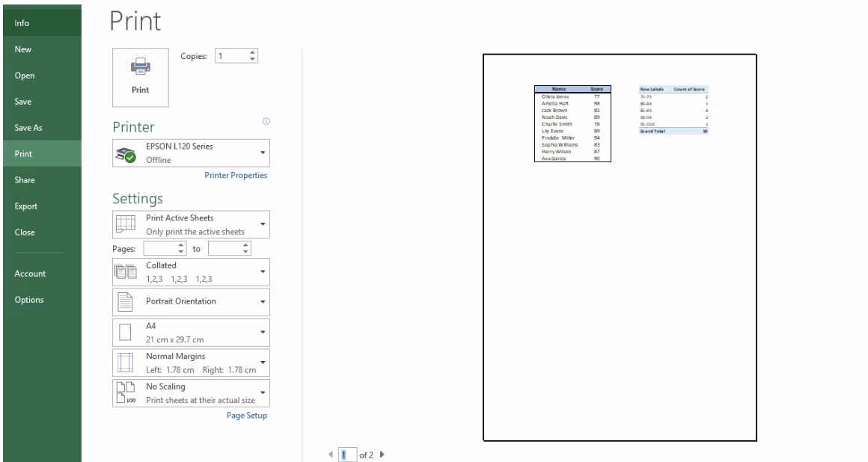Open the Collated settings dropdown
The height and width of the screenshot is (462, 868).
pos(263,271)
